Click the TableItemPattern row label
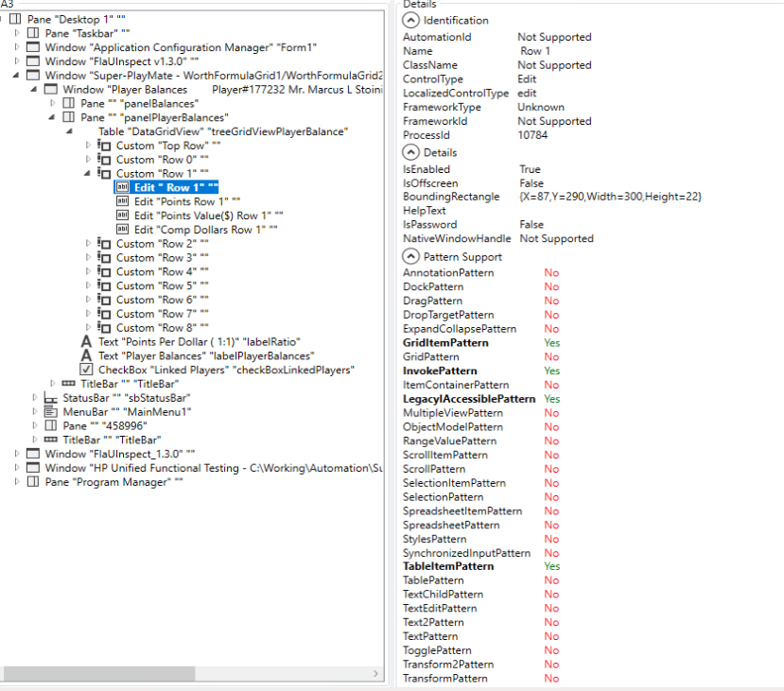 pyautogui.click(x=448, y=566)
